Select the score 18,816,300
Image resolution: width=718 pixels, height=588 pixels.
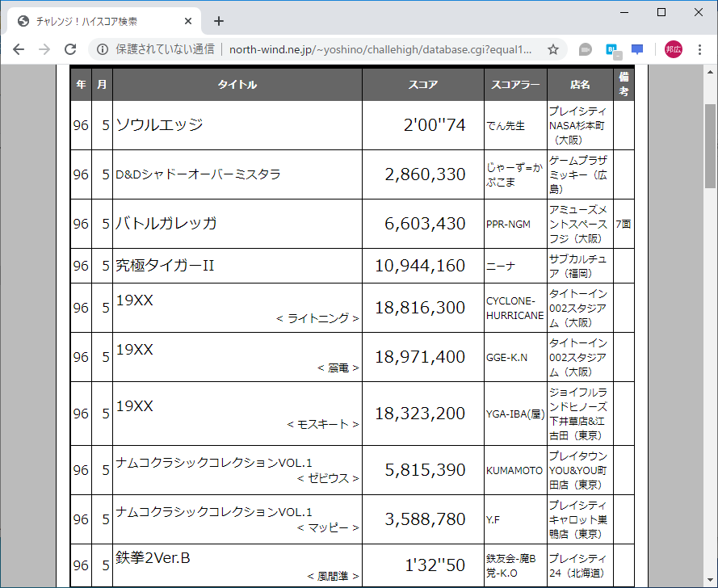tap(420, 308)
